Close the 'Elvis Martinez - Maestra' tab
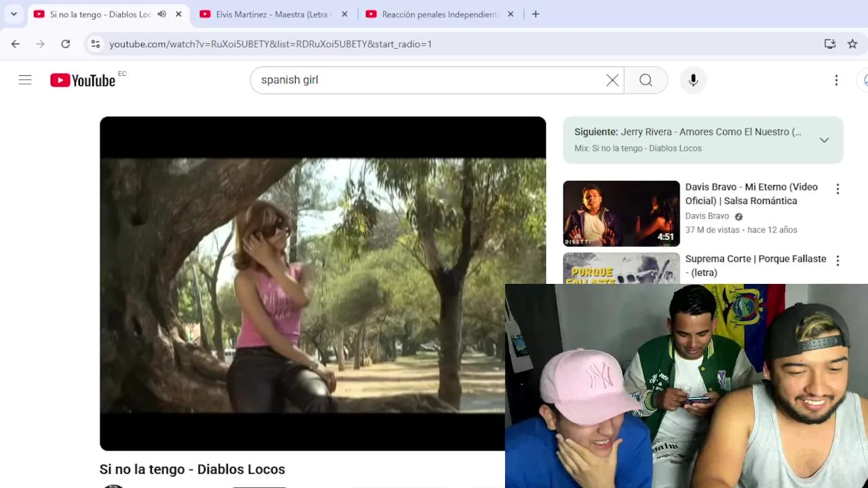Image resolution: width=868 pixels, height=488 pixels. pos(344,14)
